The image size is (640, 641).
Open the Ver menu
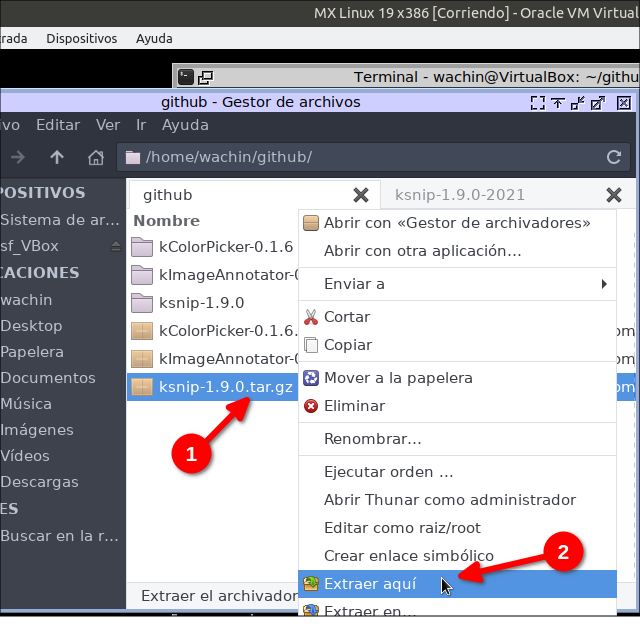tap(108, 125)
